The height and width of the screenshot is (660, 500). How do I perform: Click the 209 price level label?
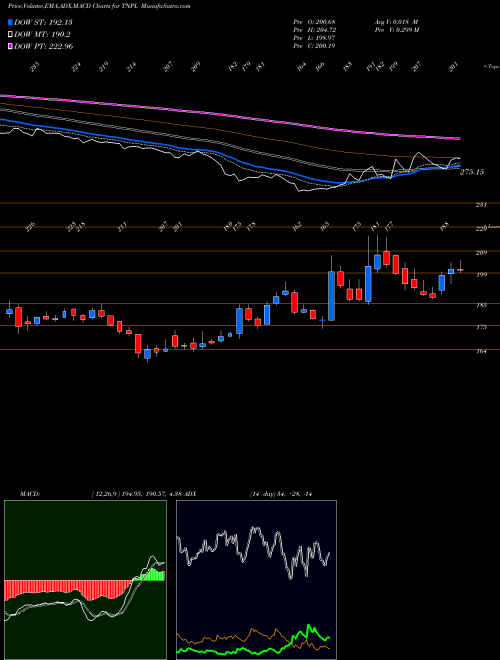[481, 253]
